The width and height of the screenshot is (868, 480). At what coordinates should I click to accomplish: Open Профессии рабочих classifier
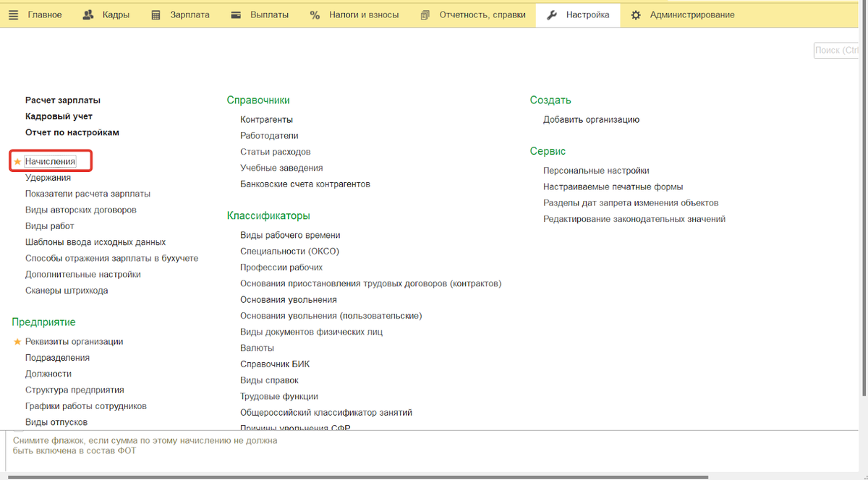281,267
